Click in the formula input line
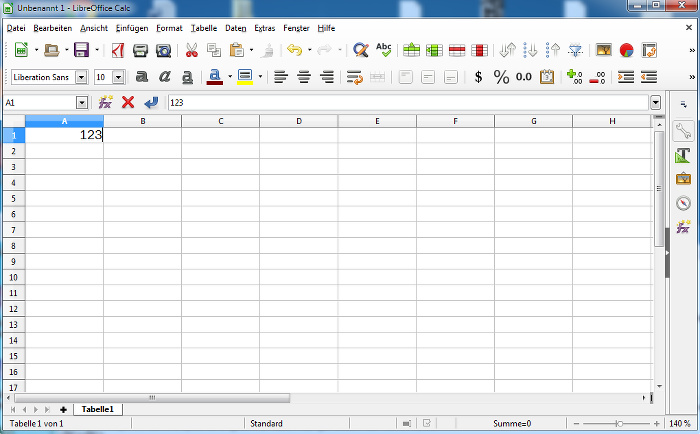Image resolution: width=700 pixels, height=434 pixels. tap(408, 103)
